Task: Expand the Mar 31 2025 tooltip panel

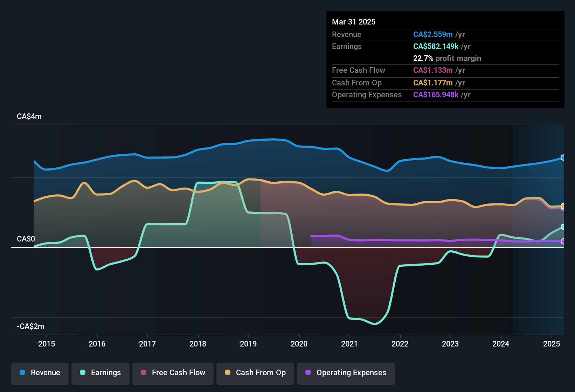Action: click(445, 59)
